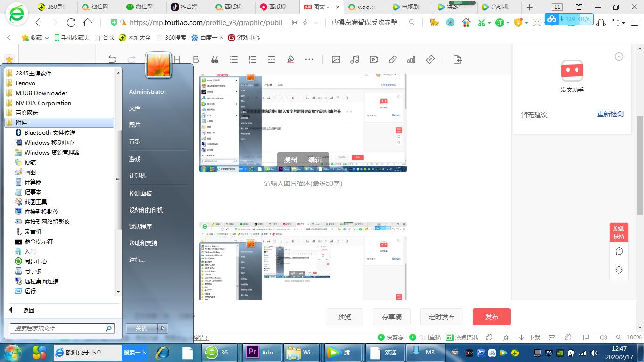Publish the article with the red 发布 button
The width and height of the screenshot is (644, 362).
492,317
